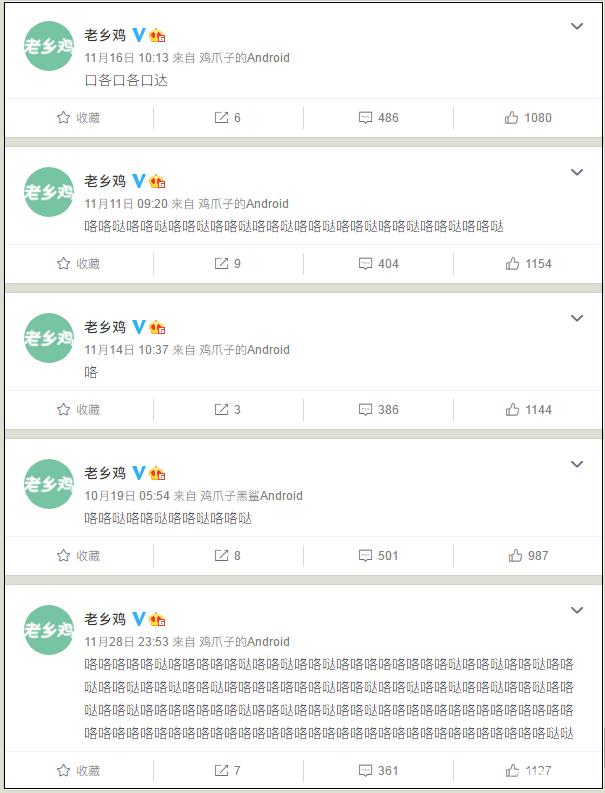Open the 361 comments on last post

[x=378, y=770]
